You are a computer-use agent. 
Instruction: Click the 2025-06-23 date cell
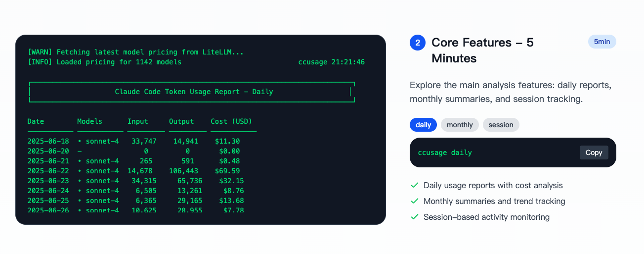48,181
